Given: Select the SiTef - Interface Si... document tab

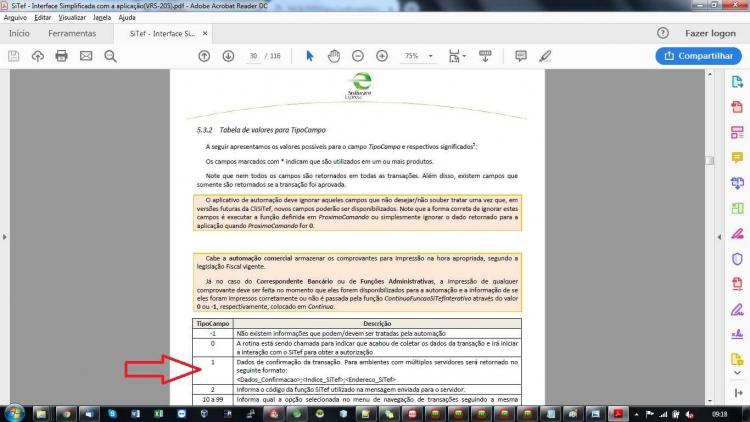Looking at the screenshot, I should pyautogui.click(x=162, y=33).
